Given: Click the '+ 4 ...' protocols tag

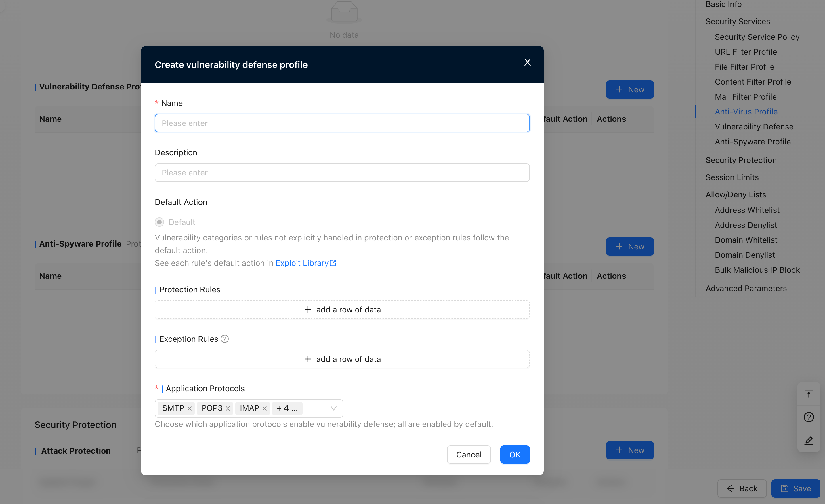Looking at the screenshot, I should point(287,408).
